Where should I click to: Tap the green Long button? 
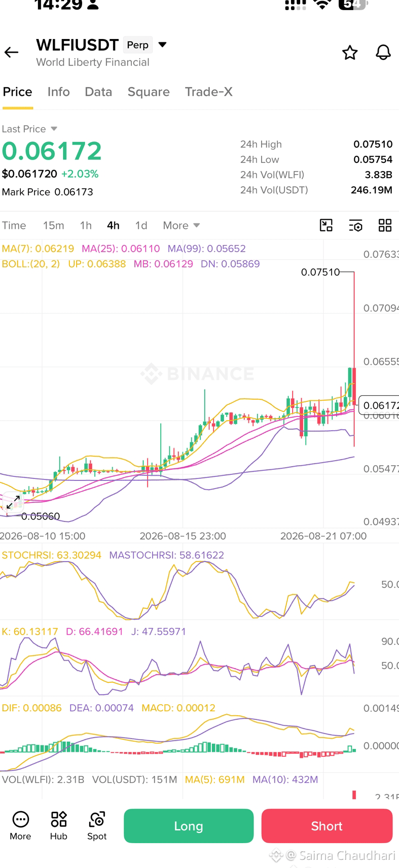click(x=189, y=826)
